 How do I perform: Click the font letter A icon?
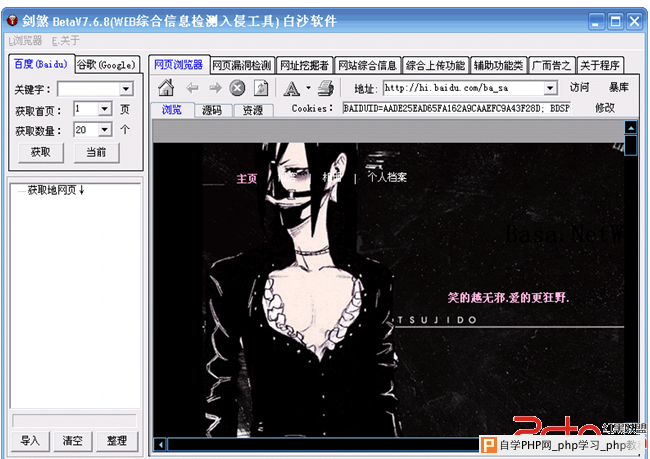coord(291,88)
